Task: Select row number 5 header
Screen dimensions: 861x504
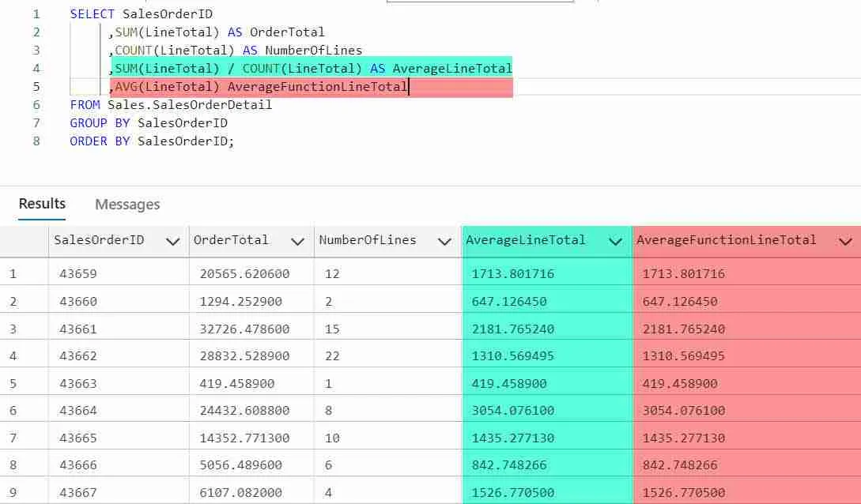Action: [x=13, y=383]
